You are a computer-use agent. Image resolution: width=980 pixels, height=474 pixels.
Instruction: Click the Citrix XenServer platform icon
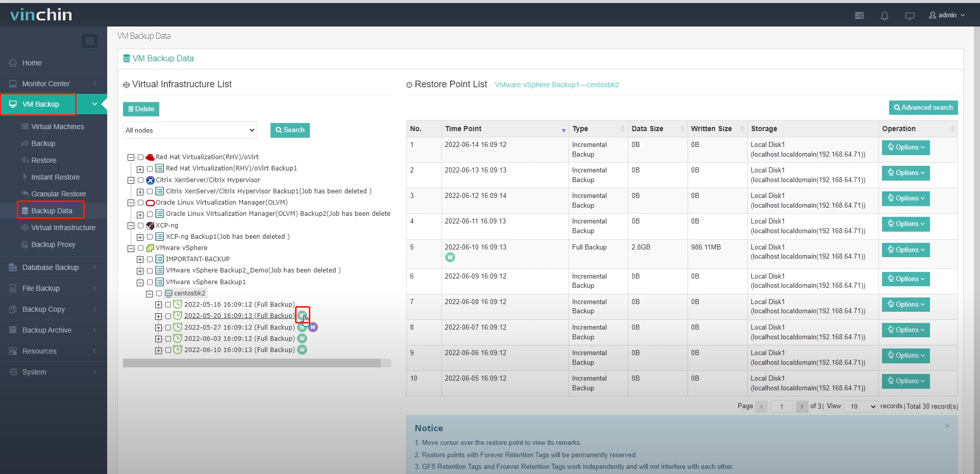pyautogui.click(x=150, y=180)
